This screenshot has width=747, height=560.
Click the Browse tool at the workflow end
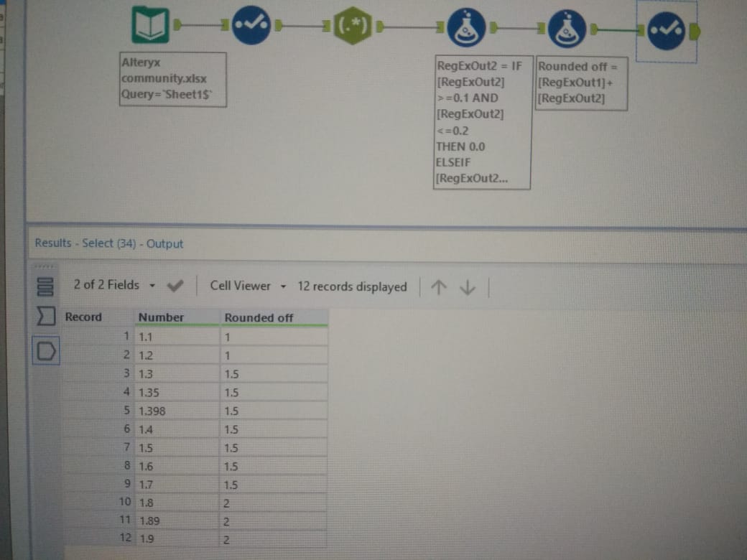pyautogui.click(x=667, y=27)
